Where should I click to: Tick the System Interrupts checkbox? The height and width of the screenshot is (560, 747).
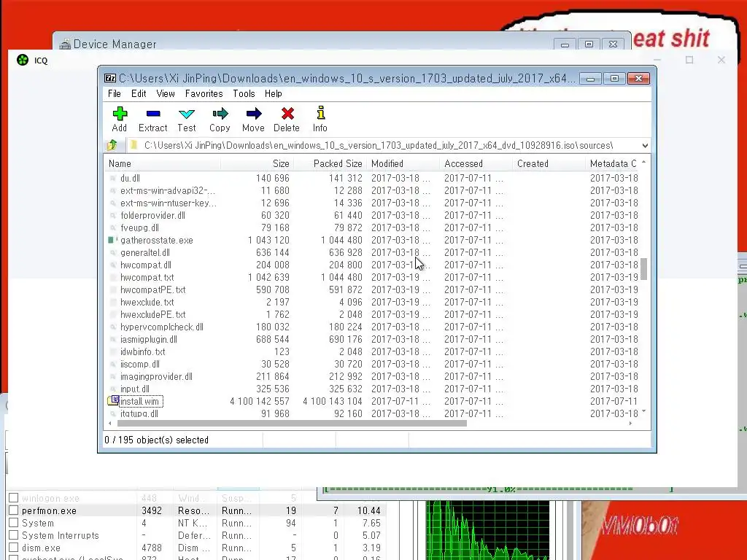pos(14,534)
